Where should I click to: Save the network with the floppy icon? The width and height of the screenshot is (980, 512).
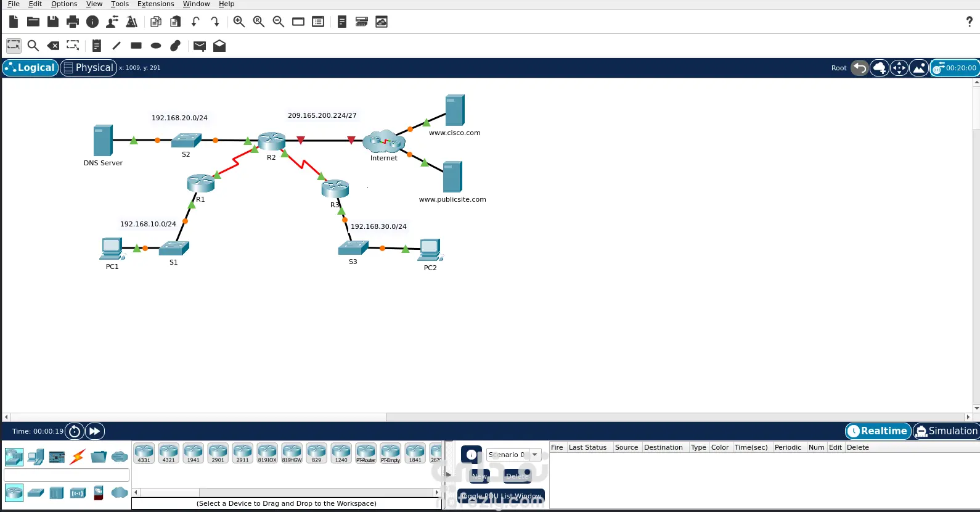pos(53,22)
